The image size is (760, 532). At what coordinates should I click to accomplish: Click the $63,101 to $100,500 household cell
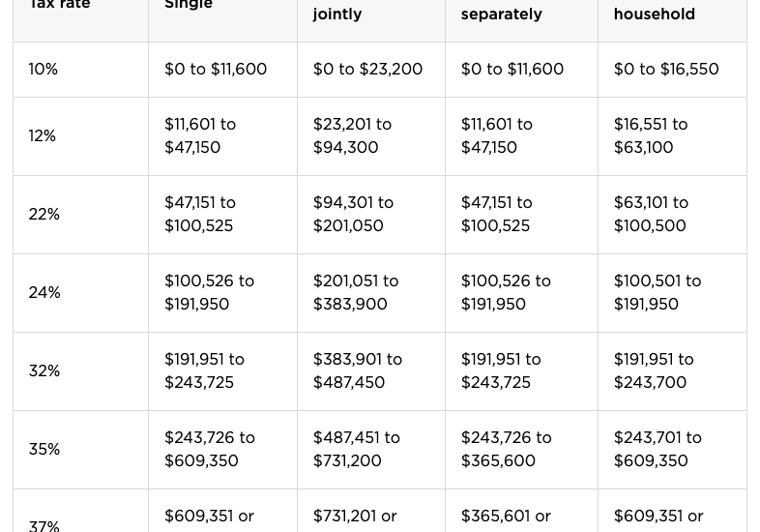click(672, 215)
